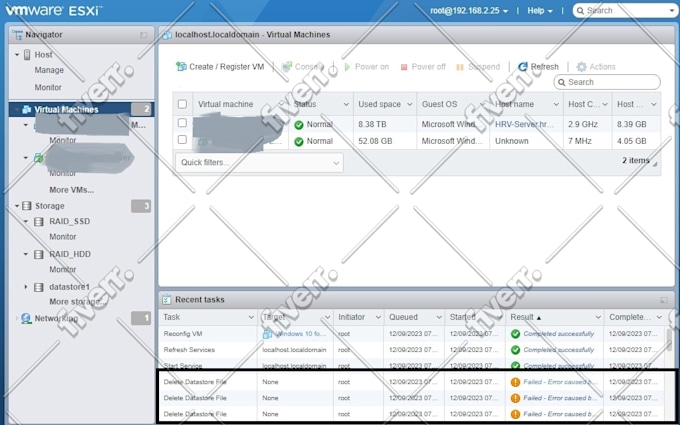Focus the top-right global Search field
This screenshot has width=680, height=425.
pyautogui.click(x=625, y=10)
